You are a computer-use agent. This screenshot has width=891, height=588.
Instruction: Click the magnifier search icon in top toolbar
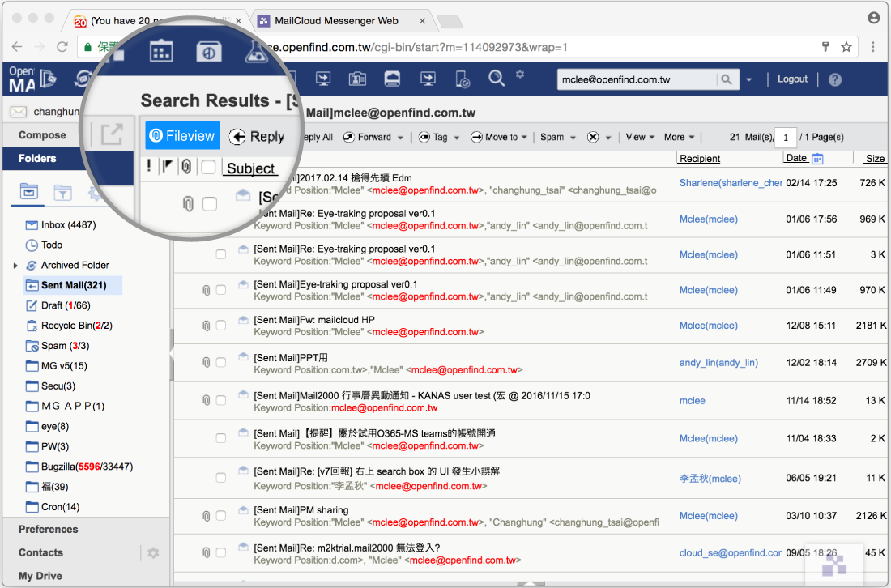tap(497, 79)
